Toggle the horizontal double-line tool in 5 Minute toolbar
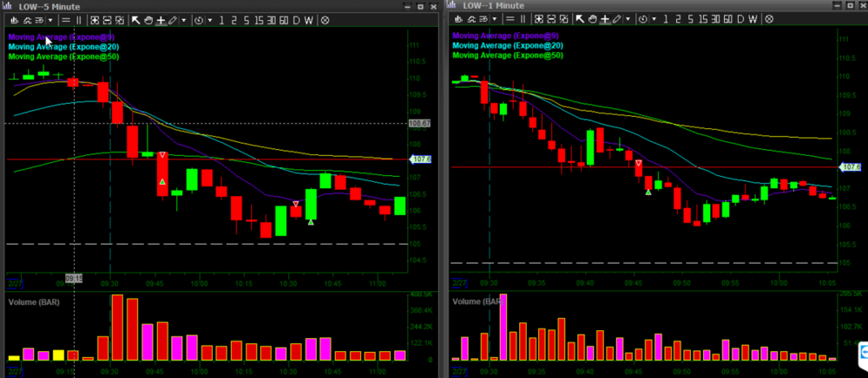The width and height of the screenshot is (868, 378). tap(66, 19)
